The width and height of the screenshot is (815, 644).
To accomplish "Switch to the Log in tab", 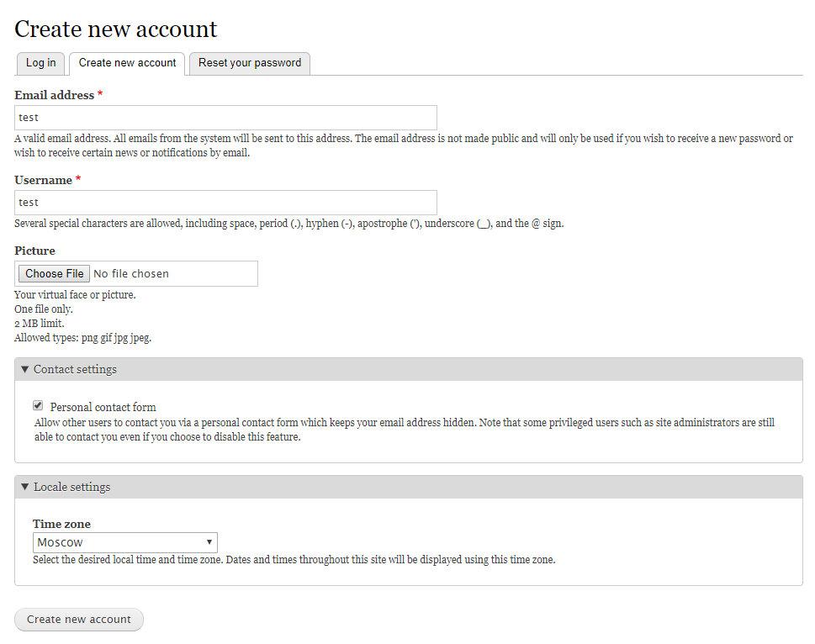I will tap(40, 63).
